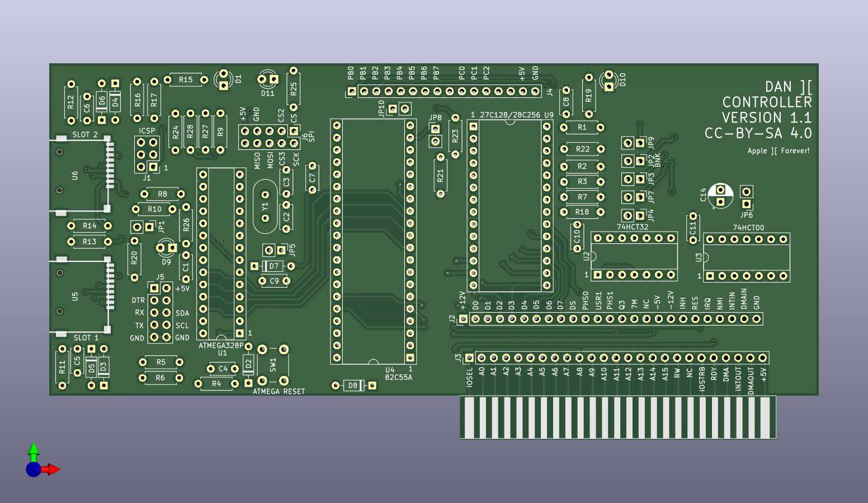Click the Apple ][ Forever! text
The image size is (868, 503).
point(779,151)
